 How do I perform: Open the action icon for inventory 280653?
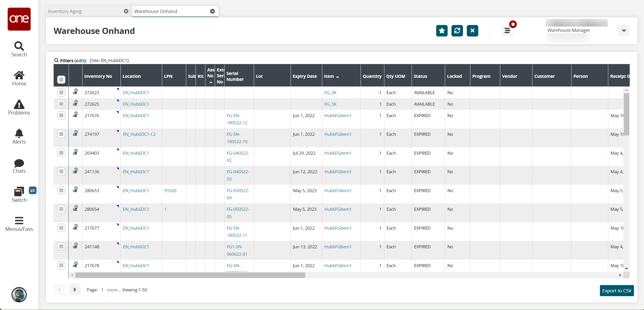(x=75, y=190)
